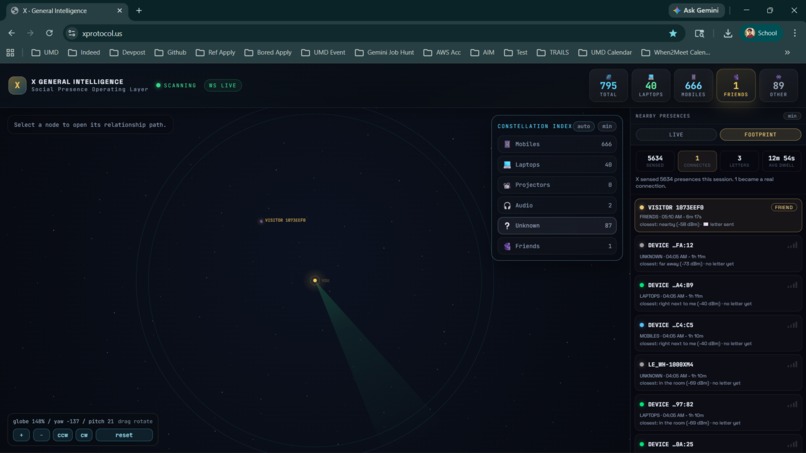Image resolution: width=806 pixels, height=453 pixels.
Task: Click the browser back arrow
Action: coord(11,33)
